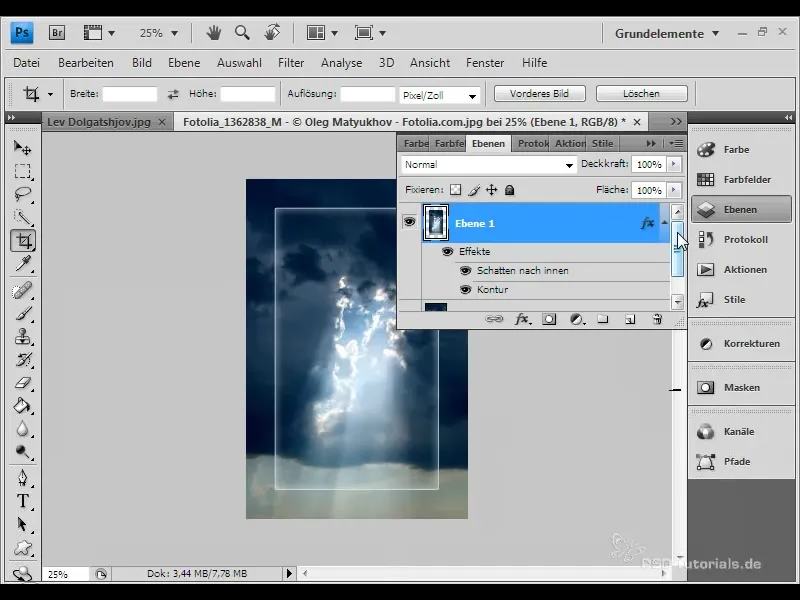This screenshot has width=800, height=600.
Task: Select the Brush tool
Action: [x=22, y=313]
